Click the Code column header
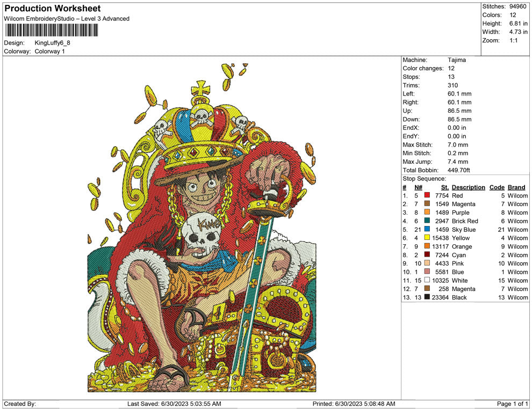The image size is (532, 409). point(497,187)
